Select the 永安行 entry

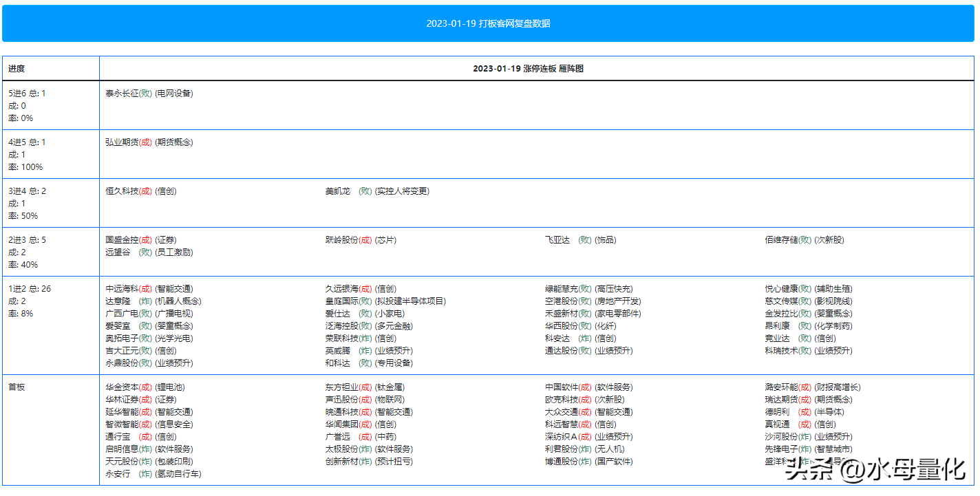click(118, 474)
